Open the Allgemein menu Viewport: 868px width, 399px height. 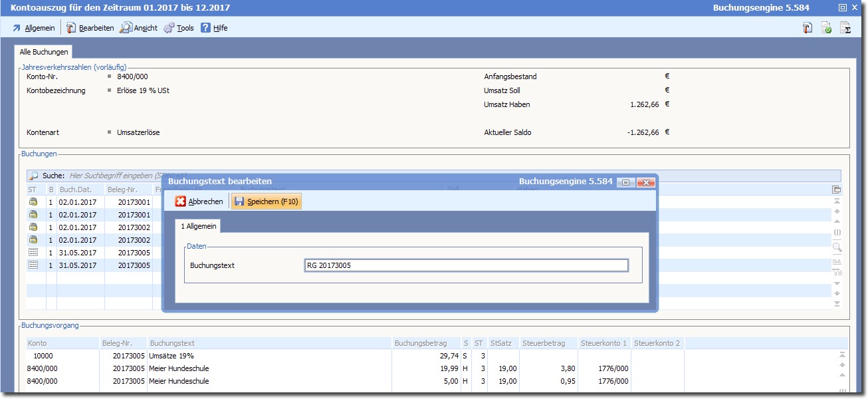(x=33, y=28)
